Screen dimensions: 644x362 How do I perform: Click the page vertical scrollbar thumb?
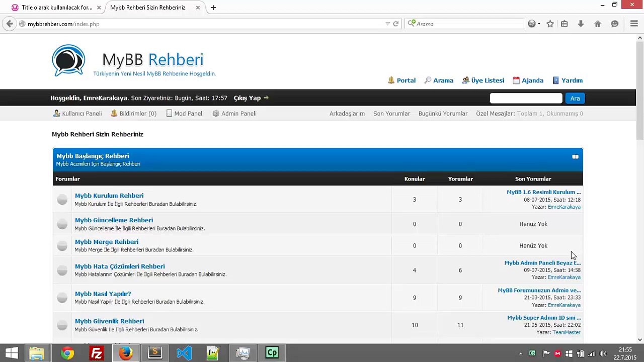[x=640, y=91]
